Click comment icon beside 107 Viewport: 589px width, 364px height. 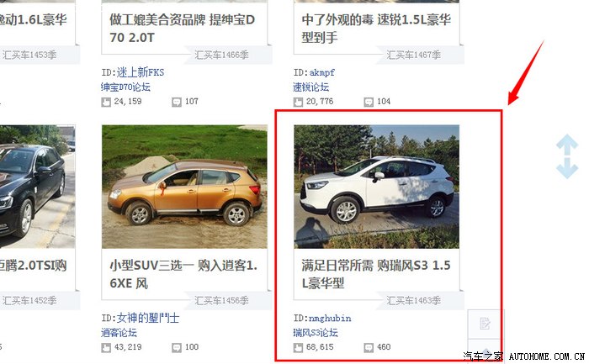click(177, 102)
